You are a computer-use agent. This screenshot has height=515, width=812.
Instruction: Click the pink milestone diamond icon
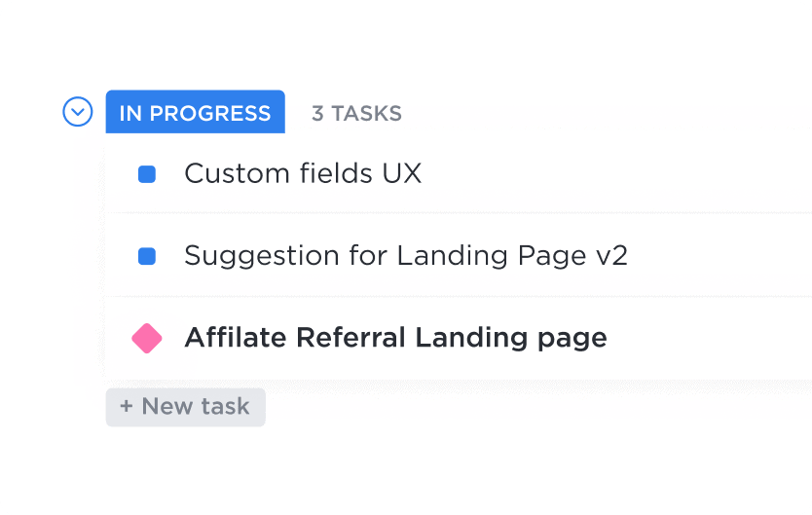click(x=147, y=338)
